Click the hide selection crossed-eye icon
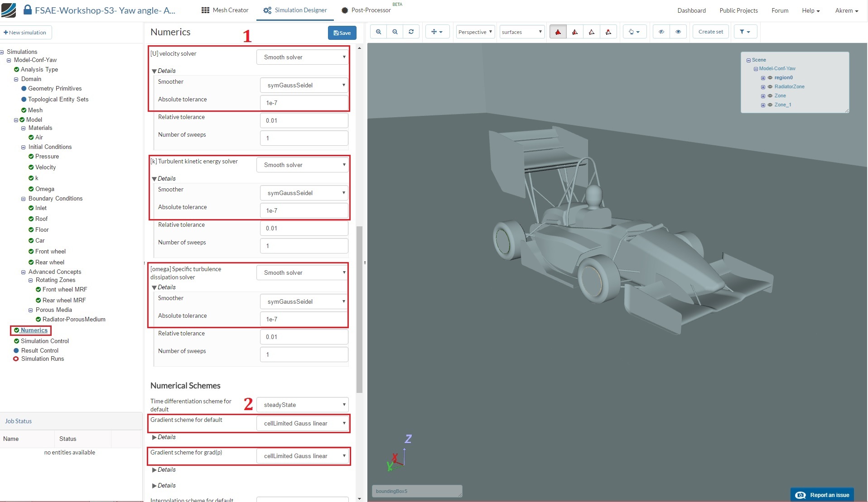 pos(661,32)
